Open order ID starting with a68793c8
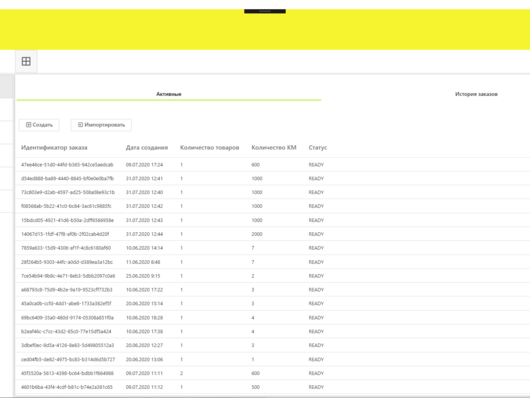This screenshot has height=398, width=530. tap(67, 290)
